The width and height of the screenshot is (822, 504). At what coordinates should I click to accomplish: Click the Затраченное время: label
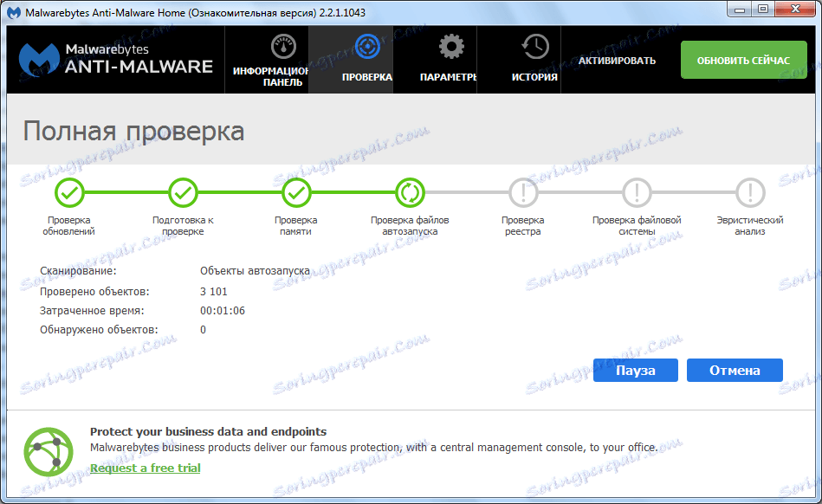tap(92, 311)
